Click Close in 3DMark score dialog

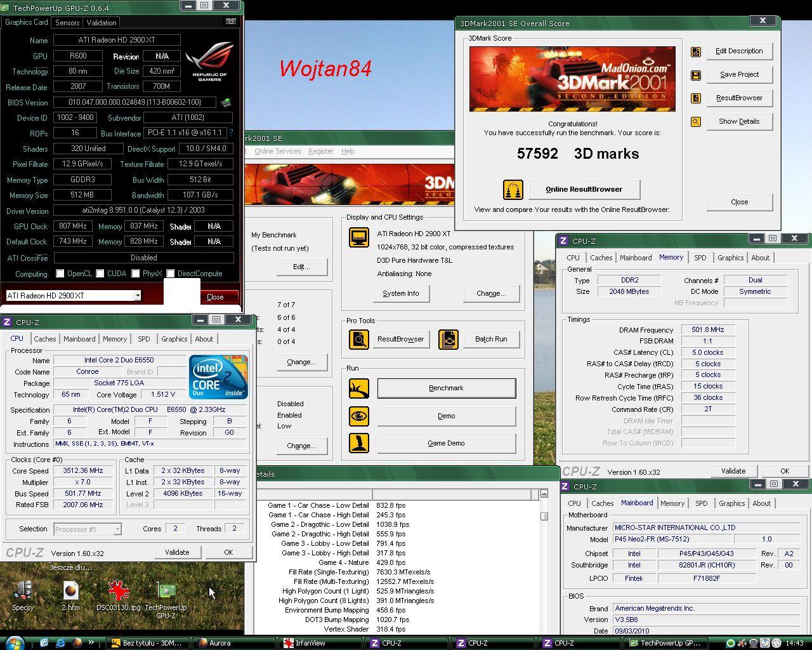click(739, 202)
